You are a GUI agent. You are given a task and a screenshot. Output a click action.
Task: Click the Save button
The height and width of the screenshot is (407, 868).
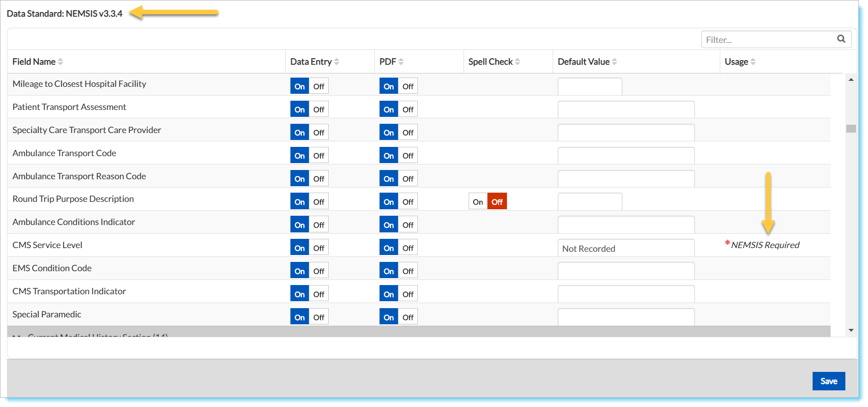coord(828,381)
